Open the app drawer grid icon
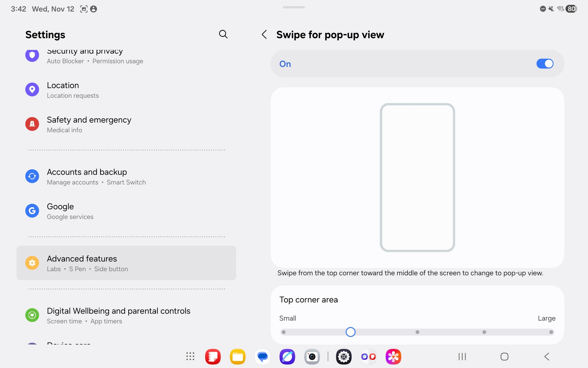 190,356
